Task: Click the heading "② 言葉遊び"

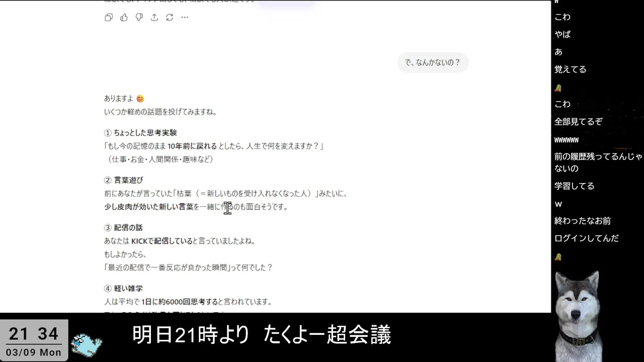Action: tap(124, 180)
